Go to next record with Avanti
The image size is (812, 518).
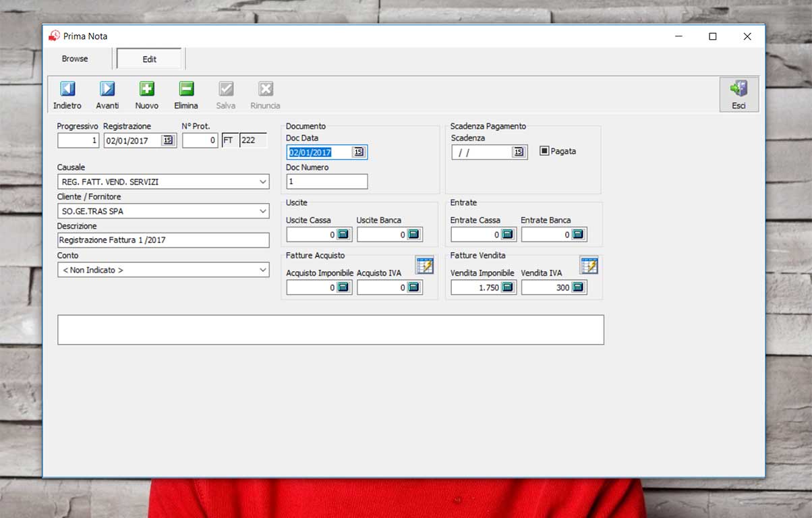pos(107,95)
